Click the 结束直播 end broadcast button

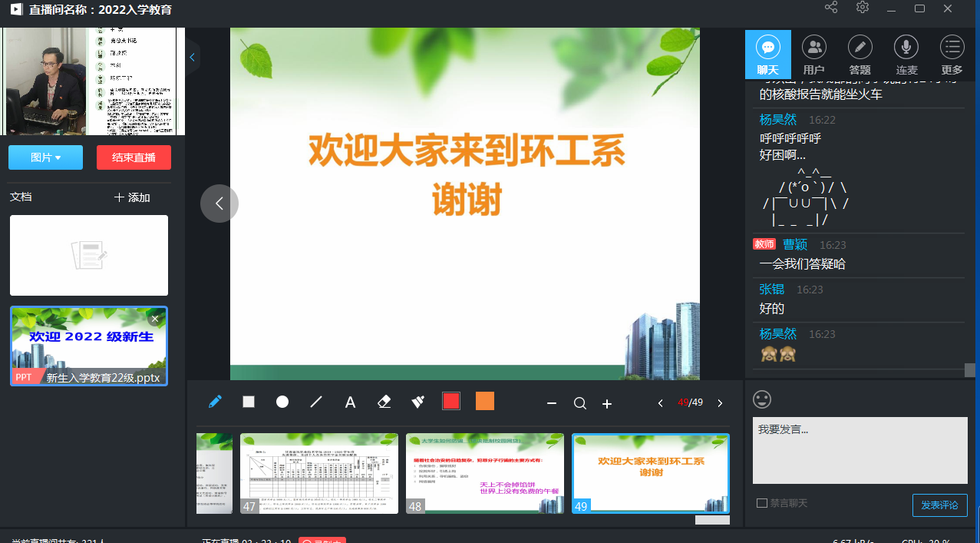click(x=134, y=157)
